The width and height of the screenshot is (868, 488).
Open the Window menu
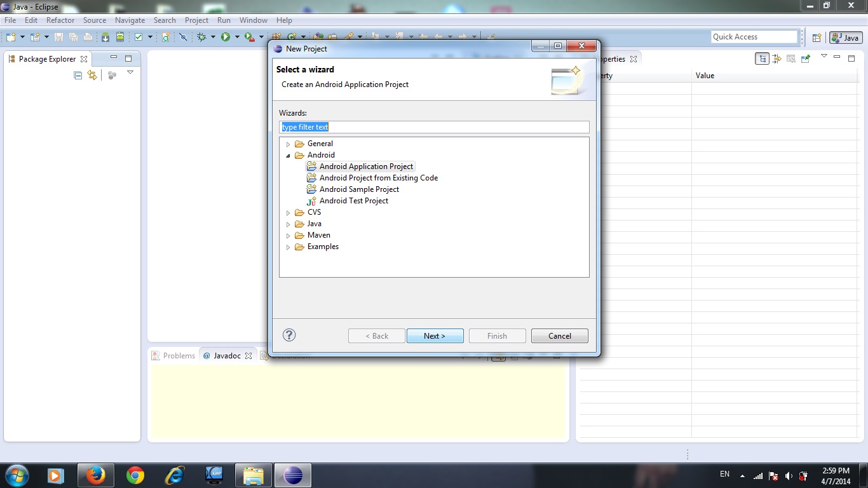254,20
